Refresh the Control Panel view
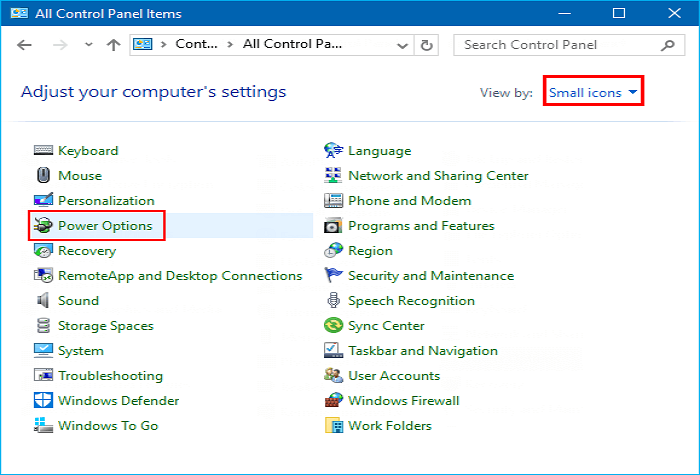 point(428,45)
